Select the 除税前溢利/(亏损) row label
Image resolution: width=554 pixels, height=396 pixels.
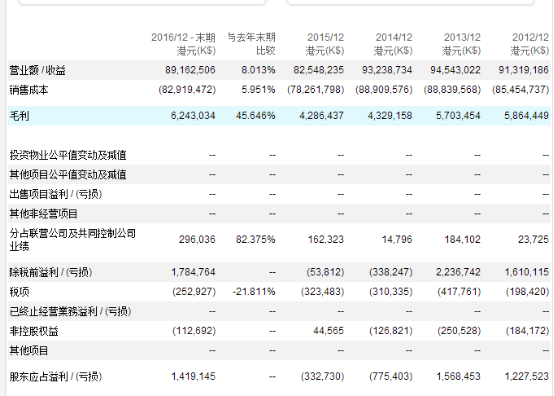click(51, 272)
